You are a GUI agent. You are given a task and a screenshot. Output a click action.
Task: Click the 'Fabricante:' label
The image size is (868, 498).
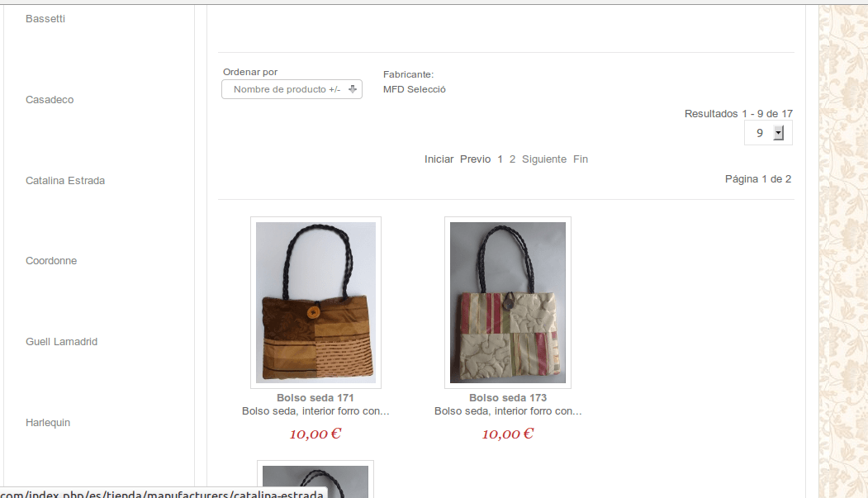408,74
